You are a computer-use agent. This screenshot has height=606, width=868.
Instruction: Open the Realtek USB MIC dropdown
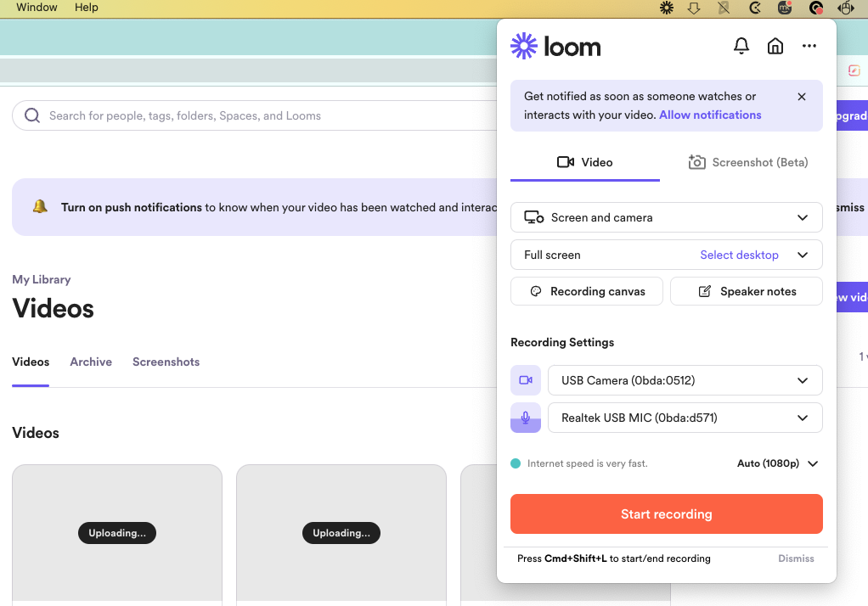pyautogui.click(x=685, y=418)
